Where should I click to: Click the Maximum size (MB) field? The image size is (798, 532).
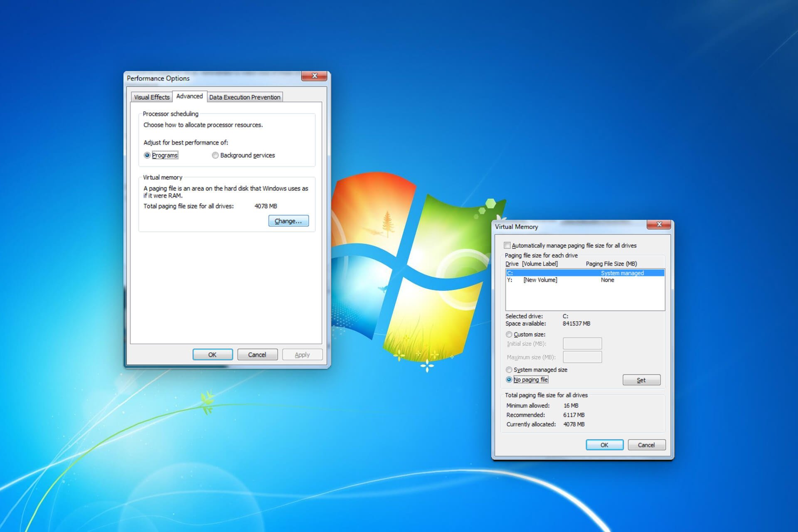click(582, 357)
